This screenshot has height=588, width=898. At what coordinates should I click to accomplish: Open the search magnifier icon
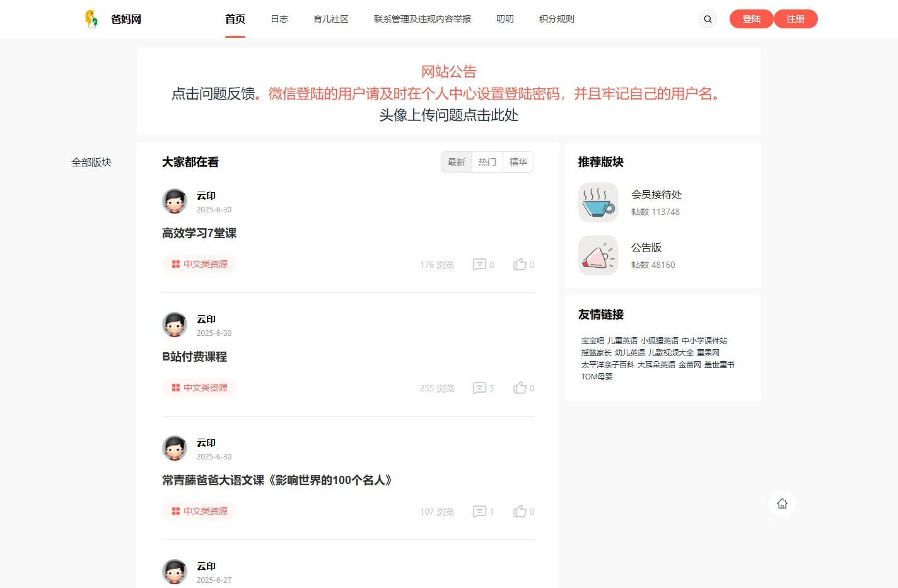tap(708, 19)
